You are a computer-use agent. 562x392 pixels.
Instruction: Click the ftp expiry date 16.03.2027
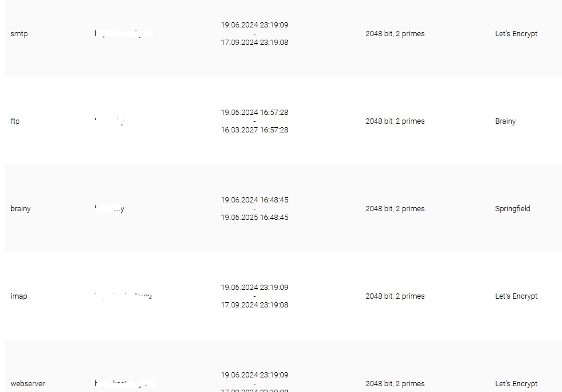254,130
